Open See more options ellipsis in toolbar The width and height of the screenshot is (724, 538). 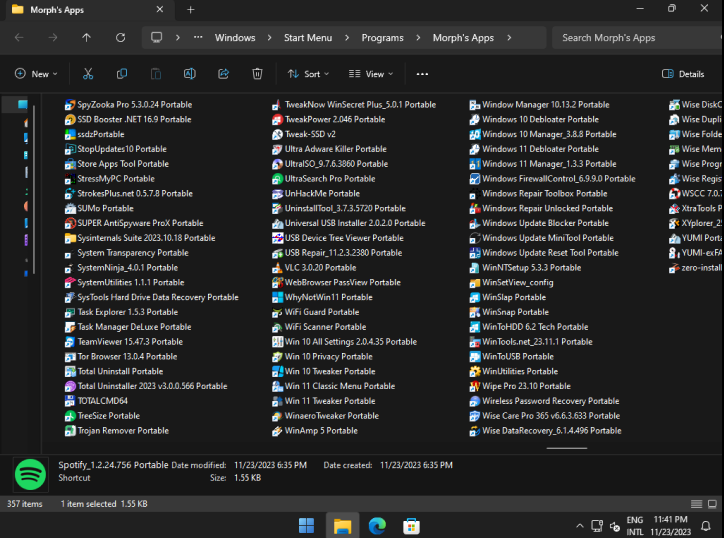click(422, 74)
